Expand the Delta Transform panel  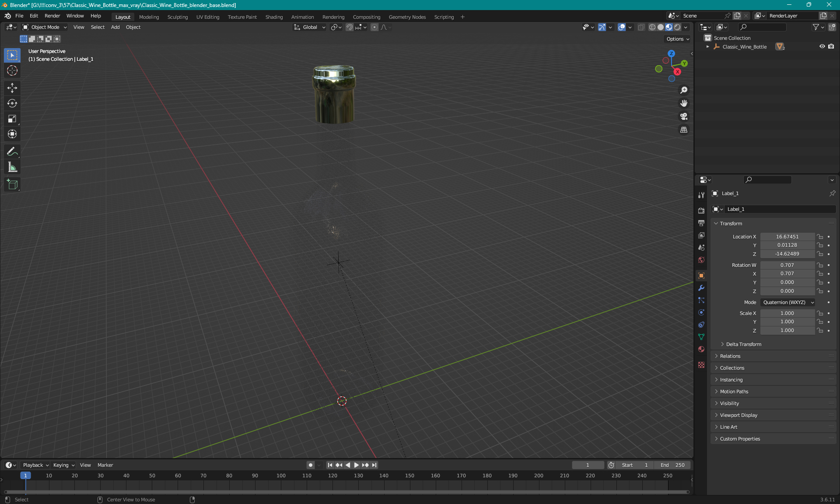743,344
